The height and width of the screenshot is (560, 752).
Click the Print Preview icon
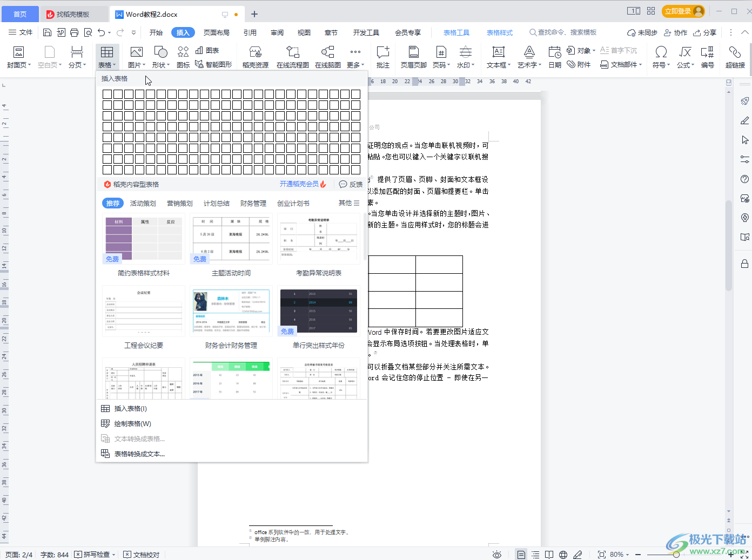(x=88, y=32)
